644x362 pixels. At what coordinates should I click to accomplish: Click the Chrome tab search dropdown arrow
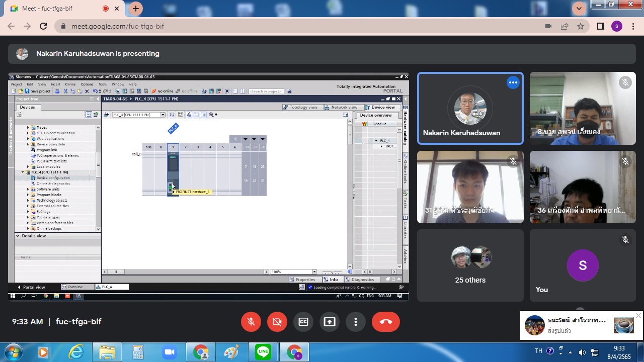coord(579,8)
